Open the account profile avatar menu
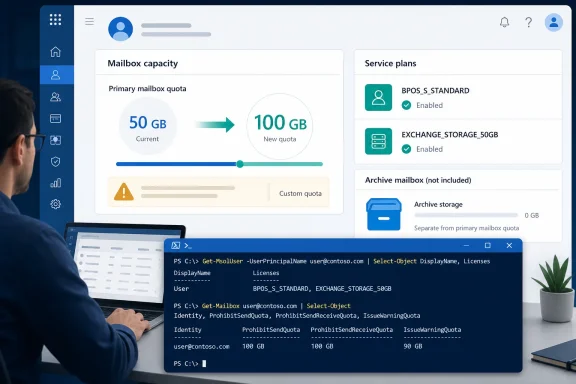Image resolution: width=576 pixels, height=384 pixels. click(x=554, y=22)
